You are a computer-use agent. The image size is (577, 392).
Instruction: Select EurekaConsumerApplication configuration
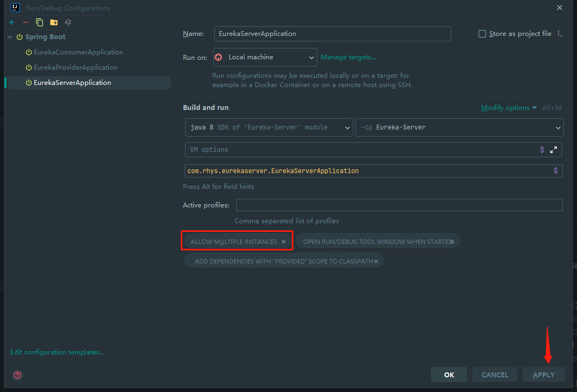(78, 52)
